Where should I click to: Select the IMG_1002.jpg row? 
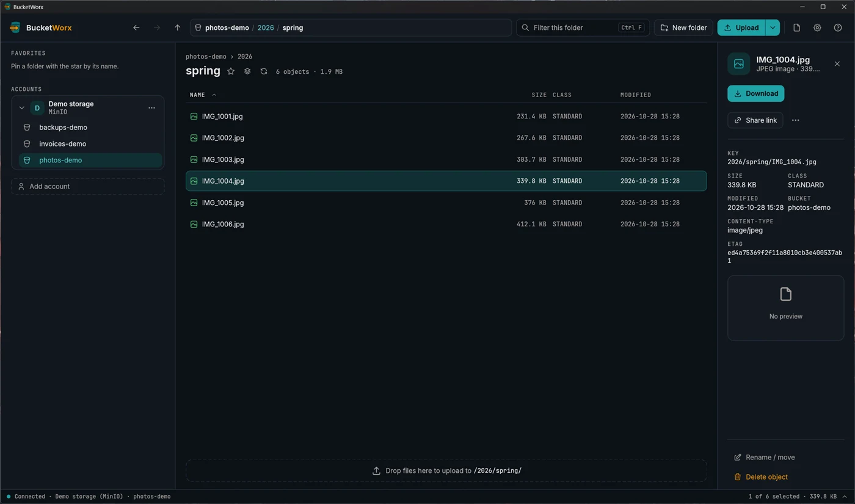(446, 138)
